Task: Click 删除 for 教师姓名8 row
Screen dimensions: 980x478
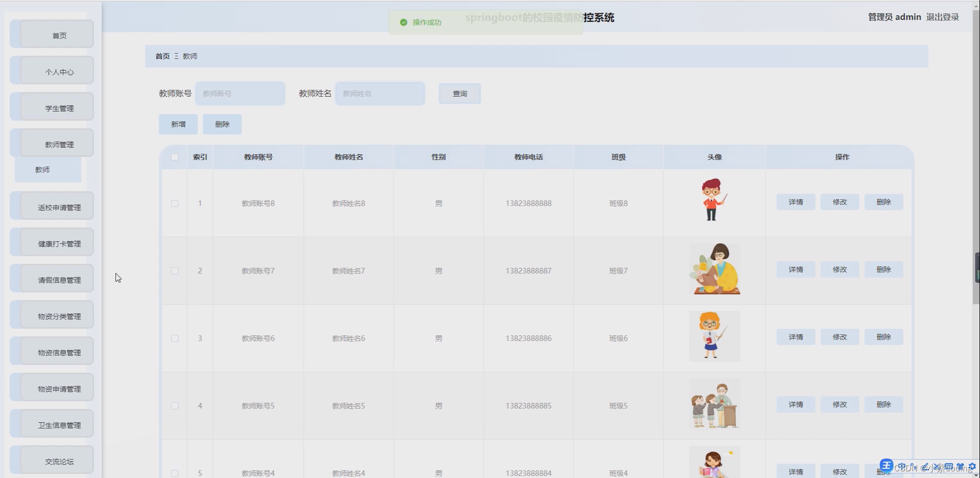Action: pyautogui.click(x=884, y=202)
